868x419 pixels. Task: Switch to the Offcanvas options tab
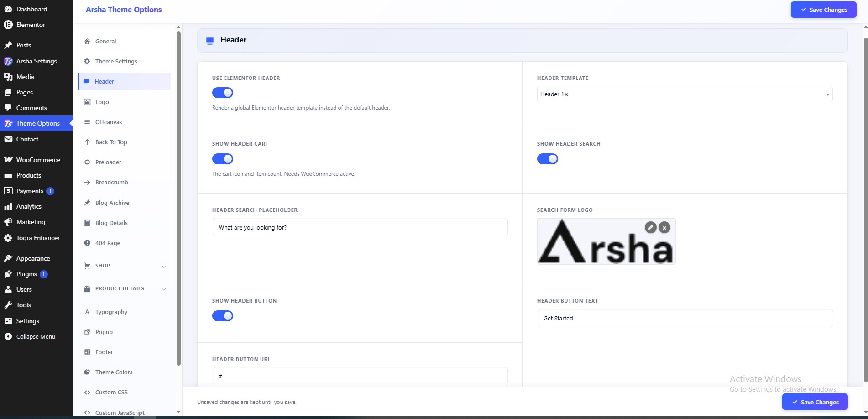(124, 122)
